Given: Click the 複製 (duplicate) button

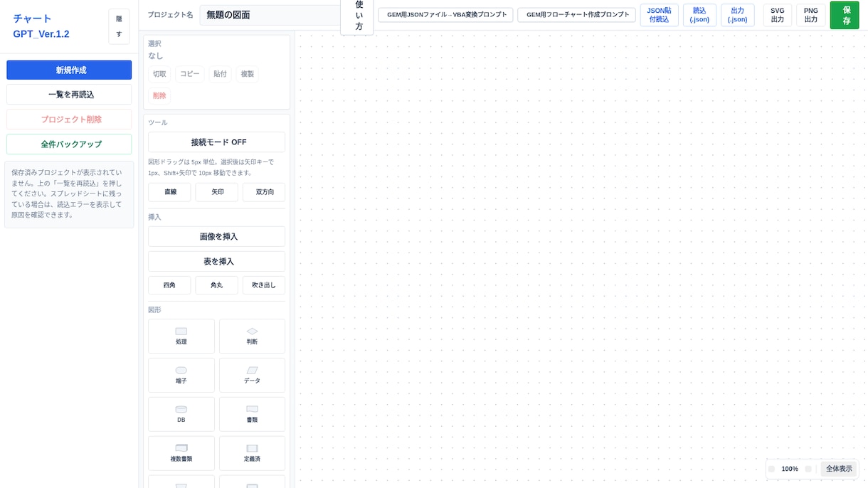Looking at the screenshot, I should click(x=247, y=74).
